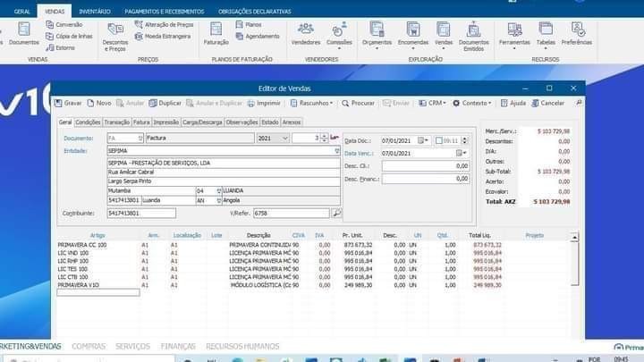Click the Desc. Financ. input field
Viewport: 644px width, 362px height.
point(426,179)
